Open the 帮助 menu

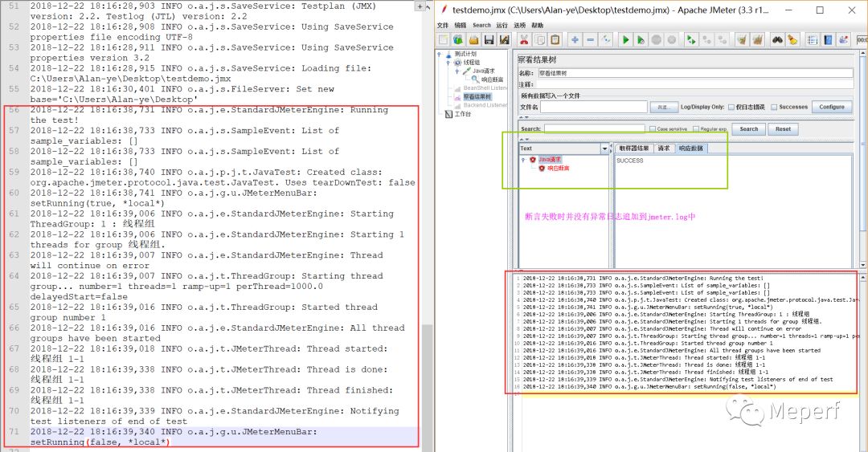(538, 26)
